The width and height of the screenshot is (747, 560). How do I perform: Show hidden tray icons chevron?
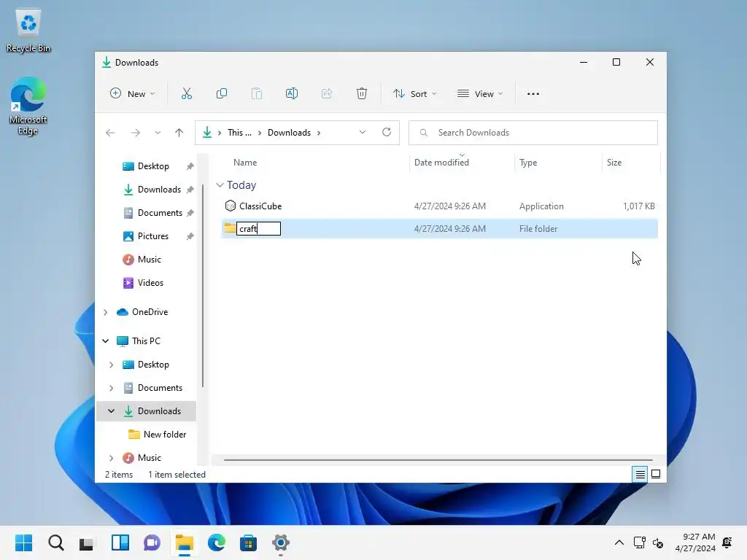[619, 542]
